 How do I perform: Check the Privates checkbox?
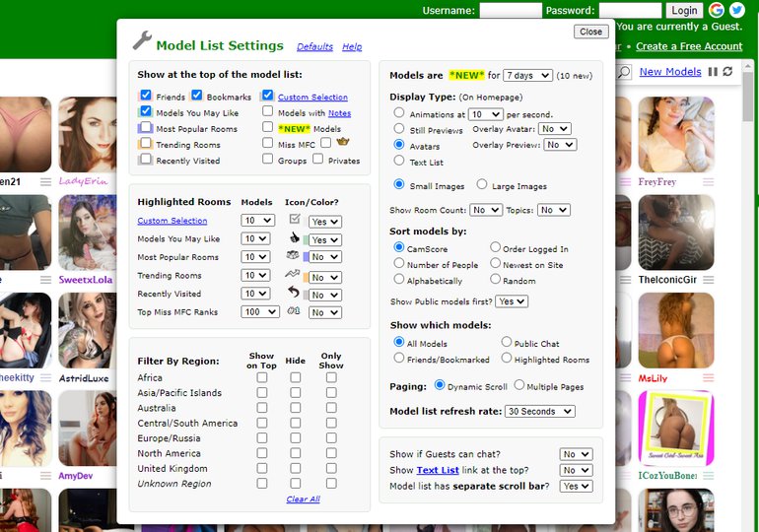[x=318, y=159]
